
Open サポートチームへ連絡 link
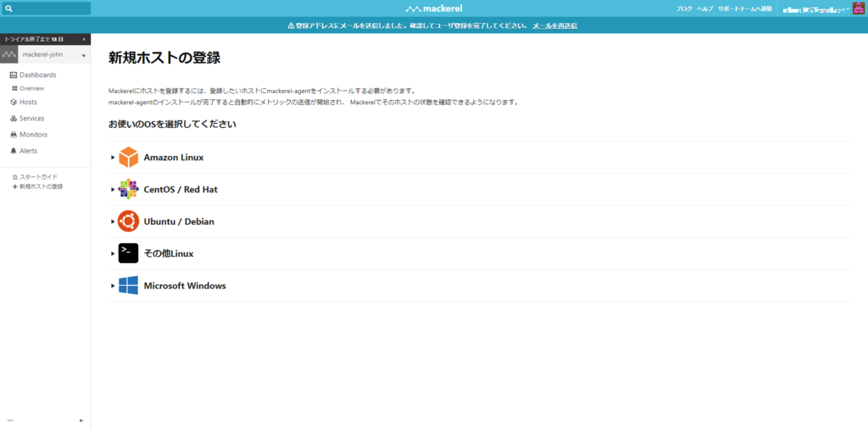click(x=744, y=8)
